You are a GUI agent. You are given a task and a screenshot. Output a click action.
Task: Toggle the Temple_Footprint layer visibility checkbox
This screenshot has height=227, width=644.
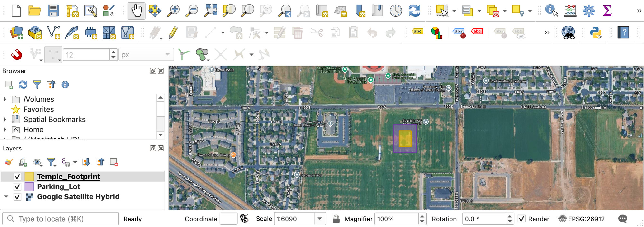click(17, 177)
